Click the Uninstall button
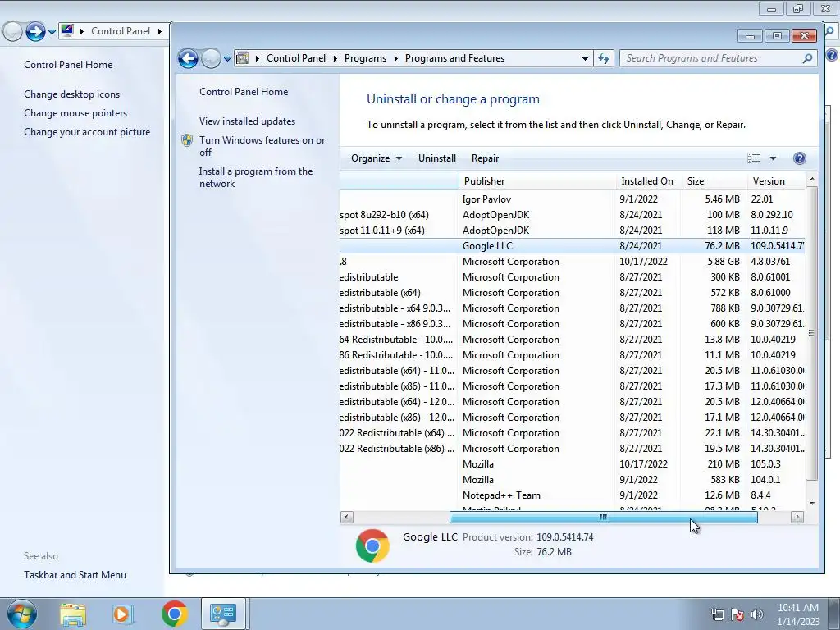This screenshot has width=840, height=630. (x=437, y=158)
